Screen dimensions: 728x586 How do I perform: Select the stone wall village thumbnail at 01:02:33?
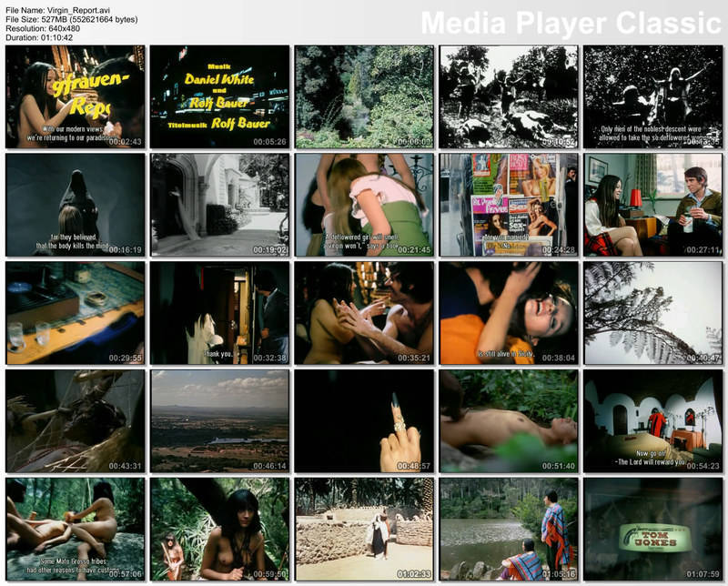point(365,530)
